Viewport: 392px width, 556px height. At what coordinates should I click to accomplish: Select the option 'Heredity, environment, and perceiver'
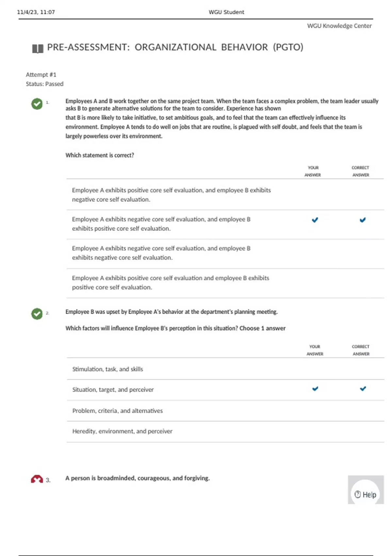(122, 431)
